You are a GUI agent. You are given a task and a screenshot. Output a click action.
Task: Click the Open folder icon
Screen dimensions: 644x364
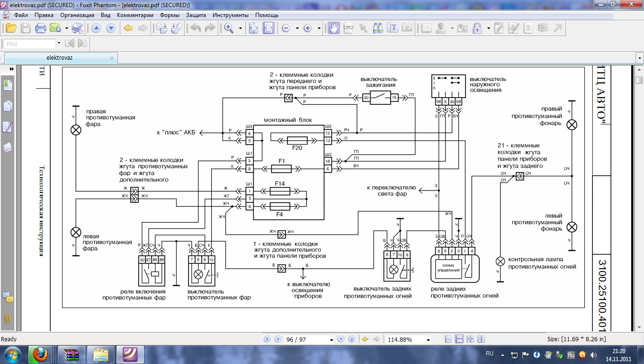pyautogui.click(x=11, y=28)
